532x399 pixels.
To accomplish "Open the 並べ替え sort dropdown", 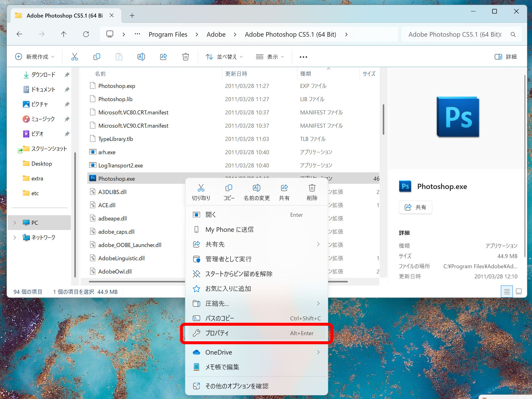I will (x=224, y=57).
